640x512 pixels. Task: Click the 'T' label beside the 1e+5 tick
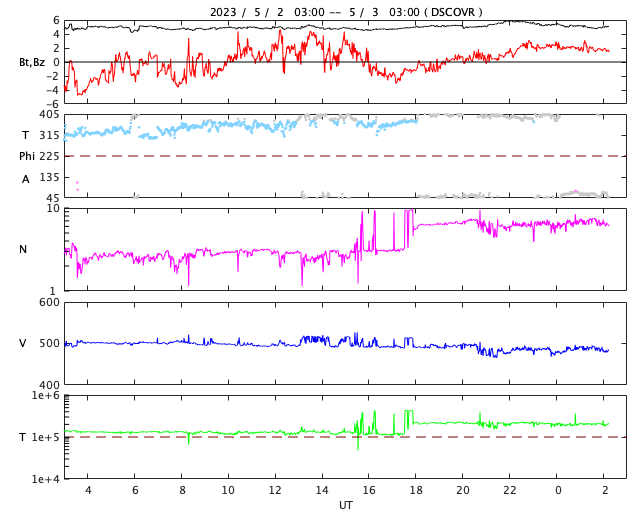click(23, 437)
